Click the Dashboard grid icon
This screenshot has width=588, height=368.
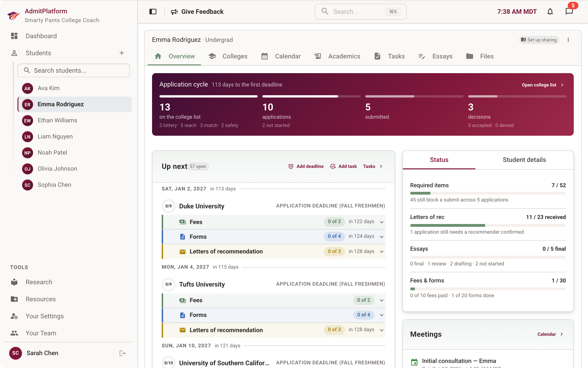pos(14,36)
